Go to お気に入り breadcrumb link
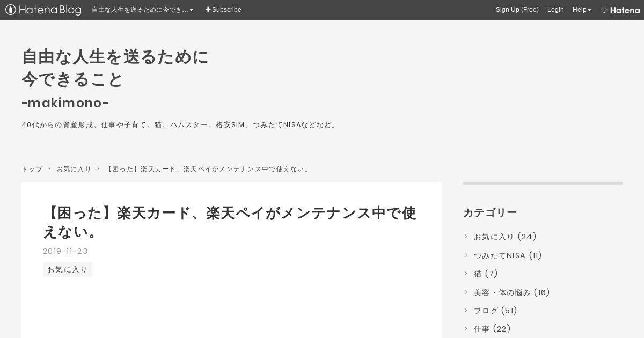644x338 pixels. tap(74, 169)
